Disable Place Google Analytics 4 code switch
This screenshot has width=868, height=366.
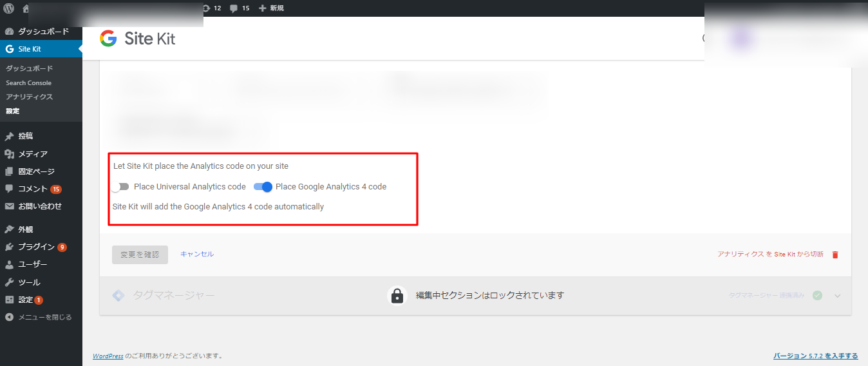coord(263,187)
